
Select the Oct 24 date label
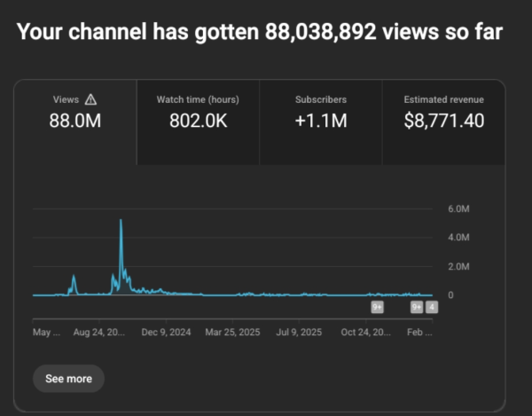coord(365,333)
